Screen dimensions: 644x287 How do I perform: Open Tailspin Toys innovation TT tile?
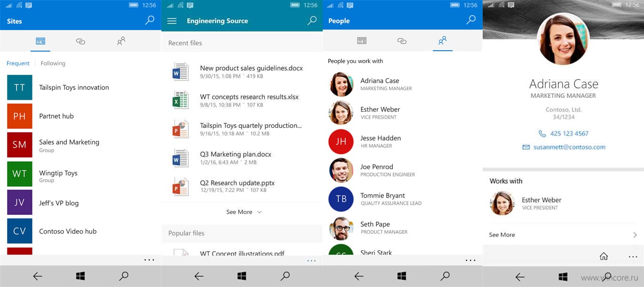20,88
